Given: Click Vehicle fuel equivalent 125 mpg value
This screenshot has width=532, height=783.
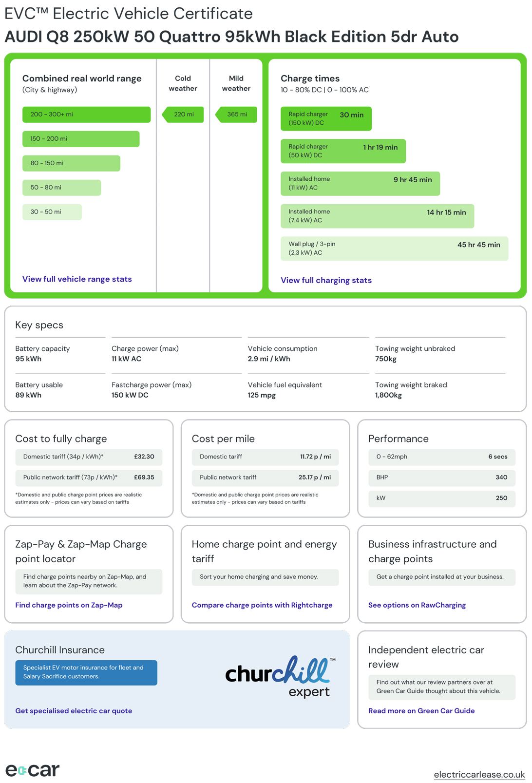Looking at the screenshot, I should 262,395.
